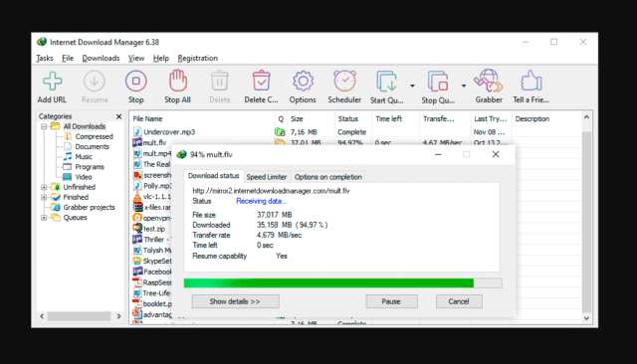Image resolution: width=637 pixels, height=364 pixels.
Task: Select the Documents category
Action: pos(93,147)
